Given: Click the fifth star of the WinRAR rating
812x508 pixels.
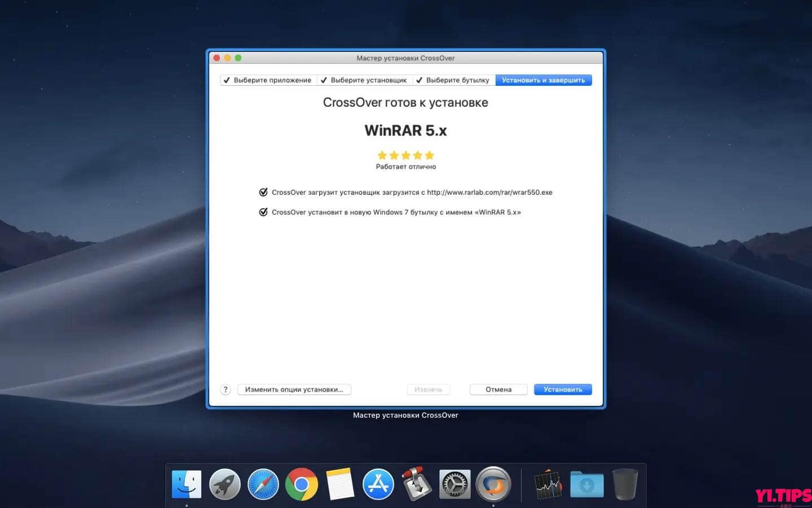Looking at the screenshot, I should pos(430,155).
